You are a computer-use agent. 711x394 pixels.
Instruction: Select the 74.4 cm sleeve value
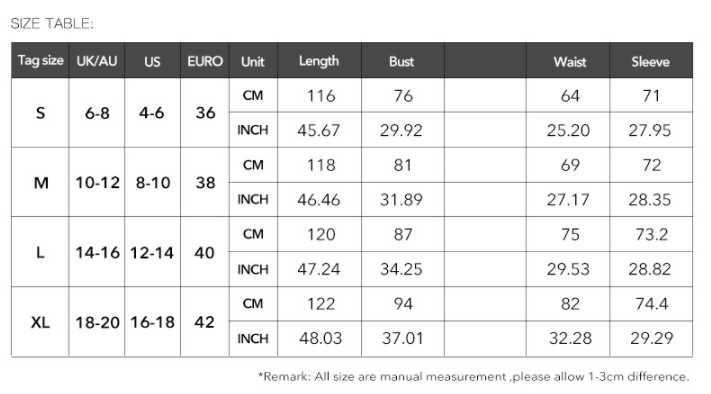(651, 304)
